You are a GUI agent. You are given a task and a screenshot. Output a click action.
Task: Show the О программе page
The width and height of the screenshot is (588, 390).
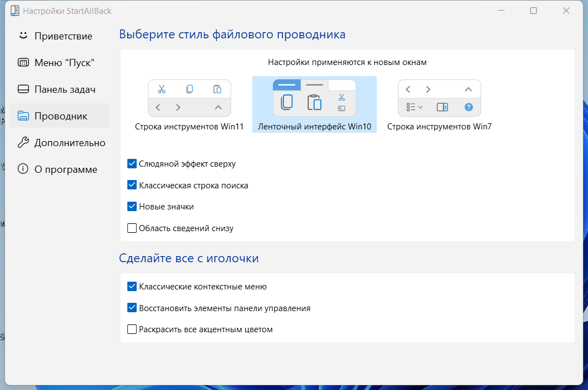click(x=59, y=169)
